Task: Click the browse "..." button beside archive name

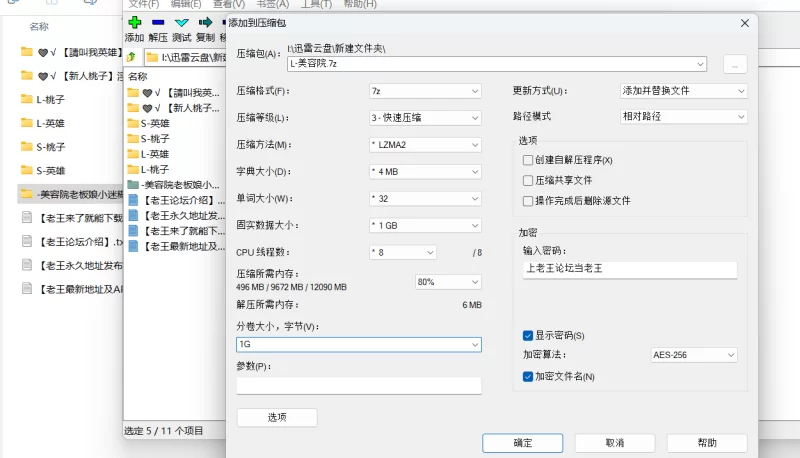Action: click(735, 64)
